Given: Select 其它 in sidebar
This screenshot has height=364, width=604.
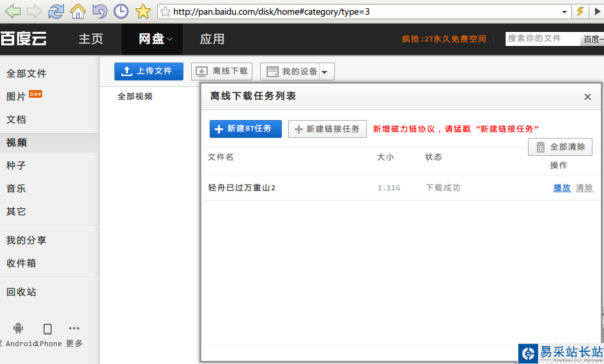Looking at the screenshot, I should pos(16,211).
